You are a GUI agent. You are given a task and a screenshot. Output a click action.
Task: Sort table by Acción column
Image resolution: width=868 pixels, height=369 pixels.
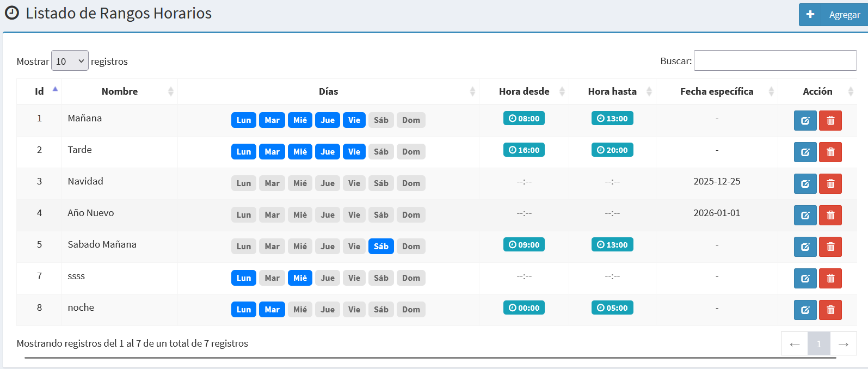(817, 91)
